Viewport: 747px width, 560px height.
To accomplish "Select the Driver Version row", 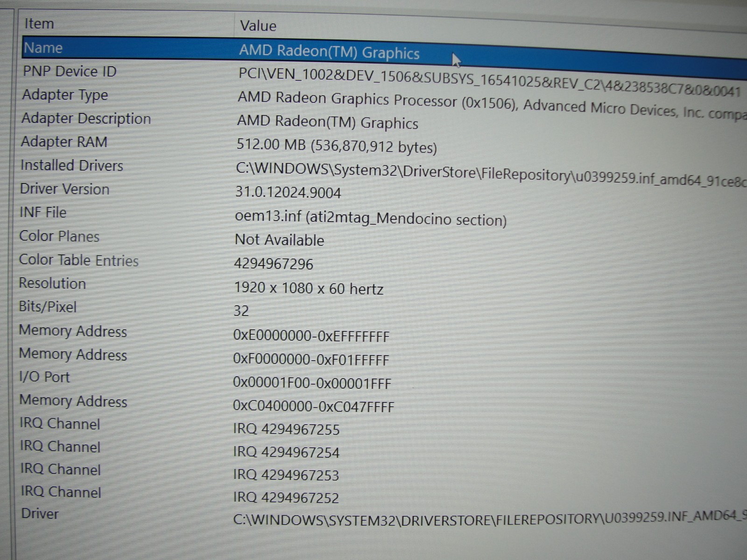I will (x=64, y=189).
